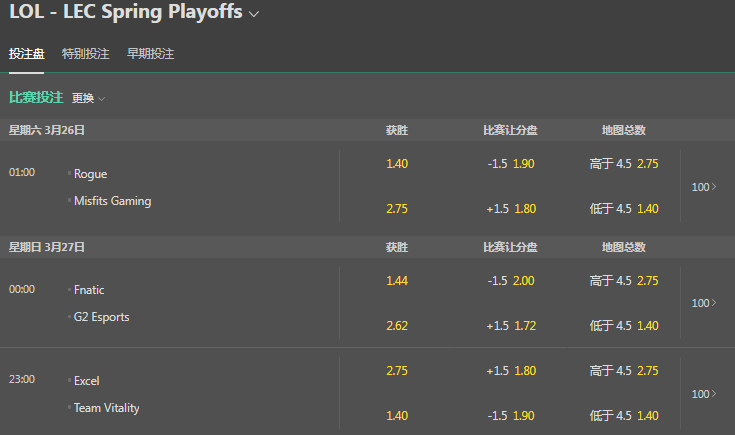Expand more markets for Rogue vs Misfits Gaming
The width and height of the screenshot is (735, 435).
[x=704, y=187]
